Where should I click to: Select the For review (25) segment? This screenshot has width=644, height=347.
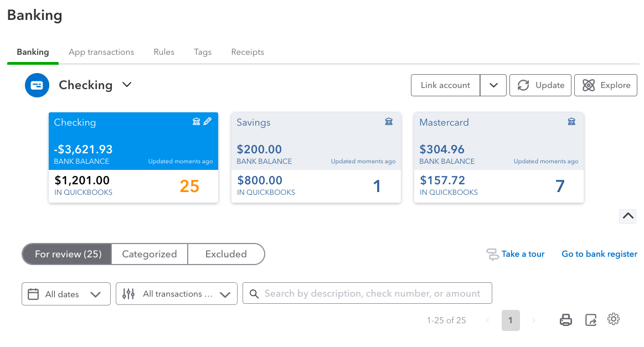[x=68, y=254]
